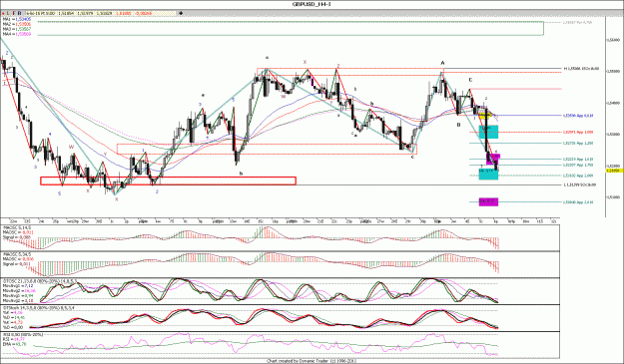The height and width of the screenshot is (364, 624).
Task: Click the yellow current price tag on price axis
Action: point(614,171)
